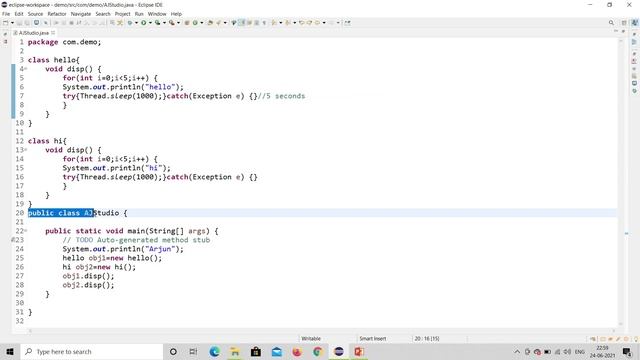640x360 pixels.
Task: Click the New Java package icon
Action: click(x=187, y=23)
